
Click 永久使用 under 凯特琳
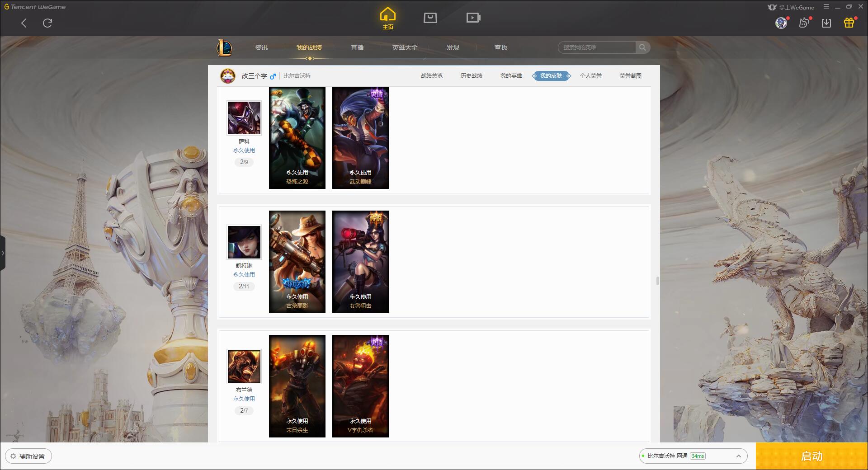click(244, 275)
